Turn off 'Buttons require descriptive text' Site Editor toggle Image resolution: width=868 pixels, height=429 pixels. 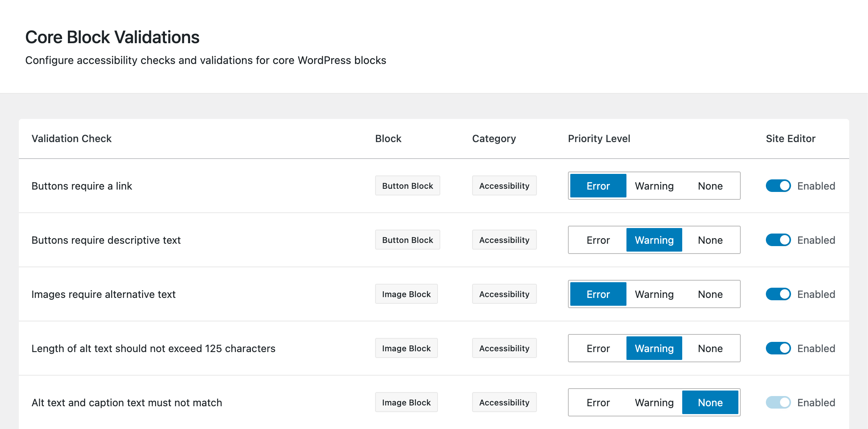778,240
